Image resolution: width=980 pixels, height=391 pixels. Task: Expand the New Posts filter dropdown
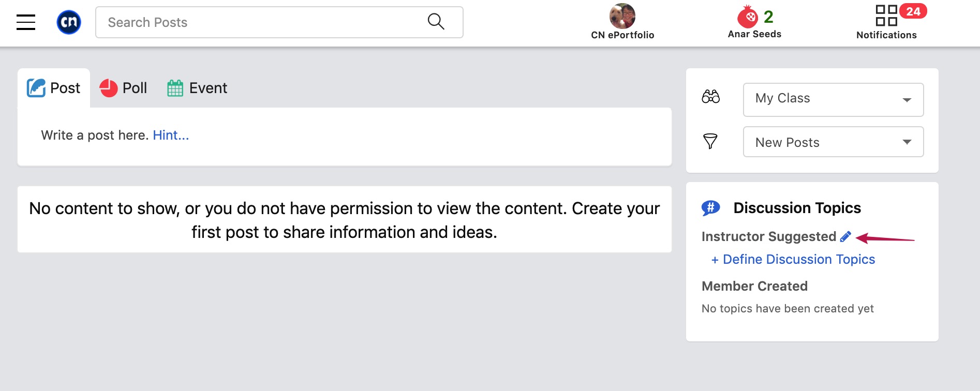tap(833, 142)
